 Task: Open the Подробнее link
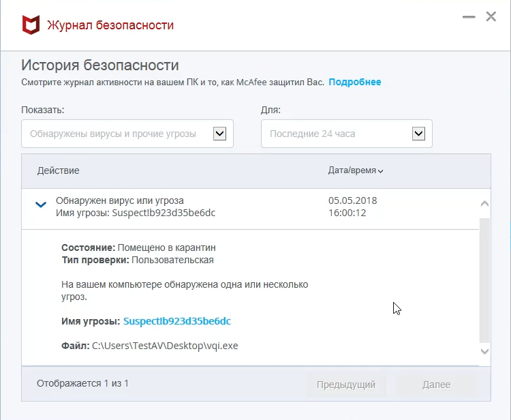tap(354, 82)
